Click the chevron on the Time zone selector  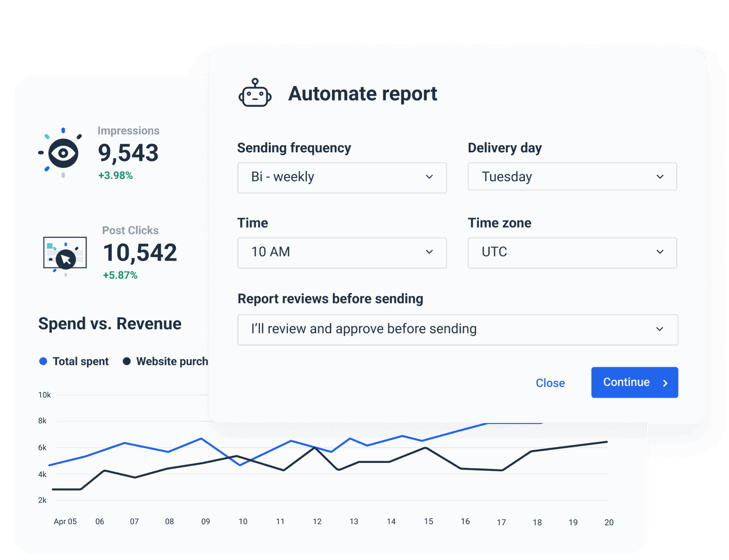click(x=660, y=252)
